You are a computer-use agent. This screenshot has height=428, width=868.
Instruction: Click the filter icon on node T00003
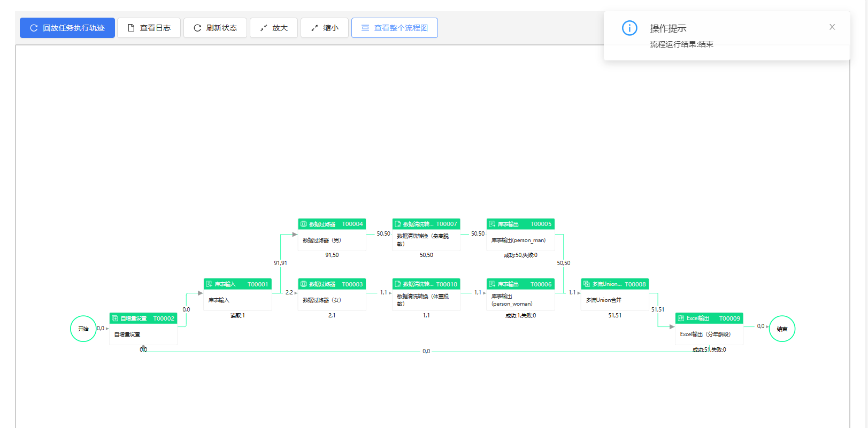[x=304, y=284]
